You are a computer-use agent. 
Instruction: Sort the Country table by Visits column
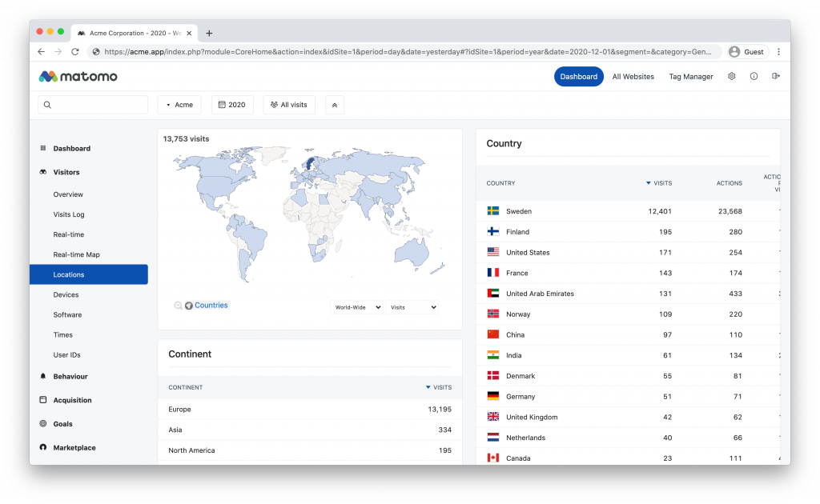(x=661, y=183)
